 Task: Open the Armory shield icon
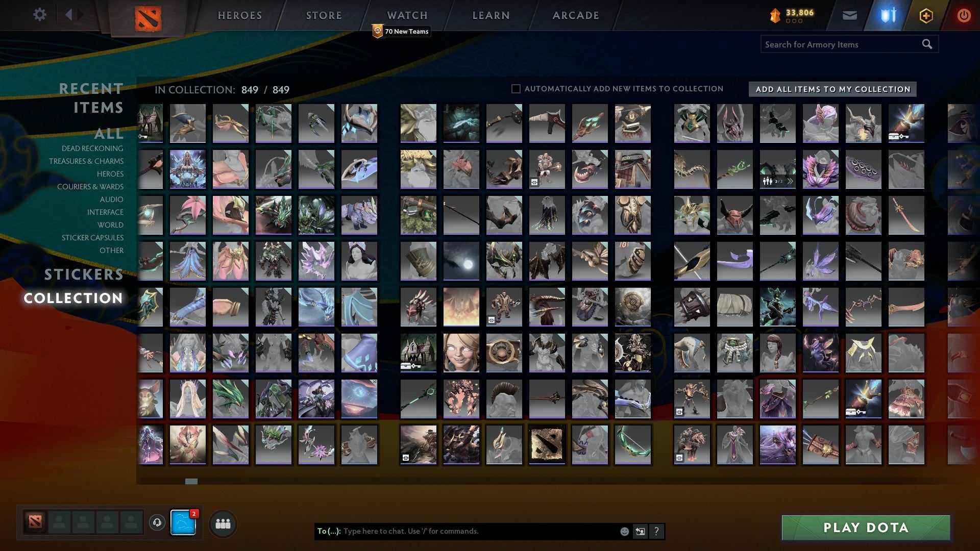(x=888, y=16)
